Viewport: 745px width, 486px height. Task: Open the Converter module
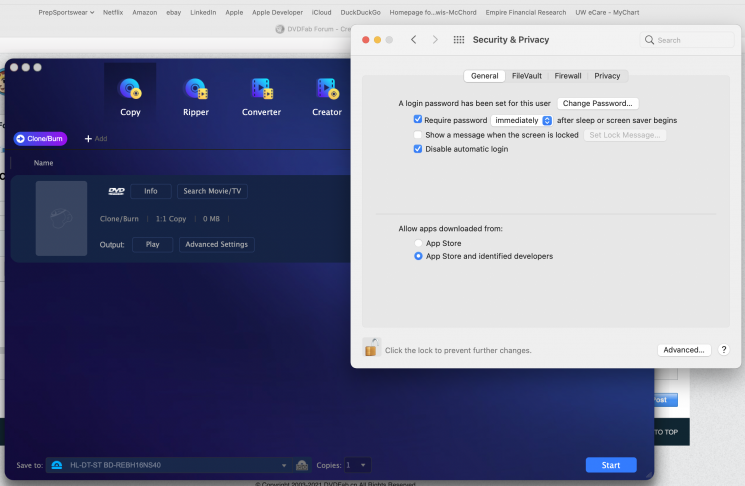(x=261, y=97)
